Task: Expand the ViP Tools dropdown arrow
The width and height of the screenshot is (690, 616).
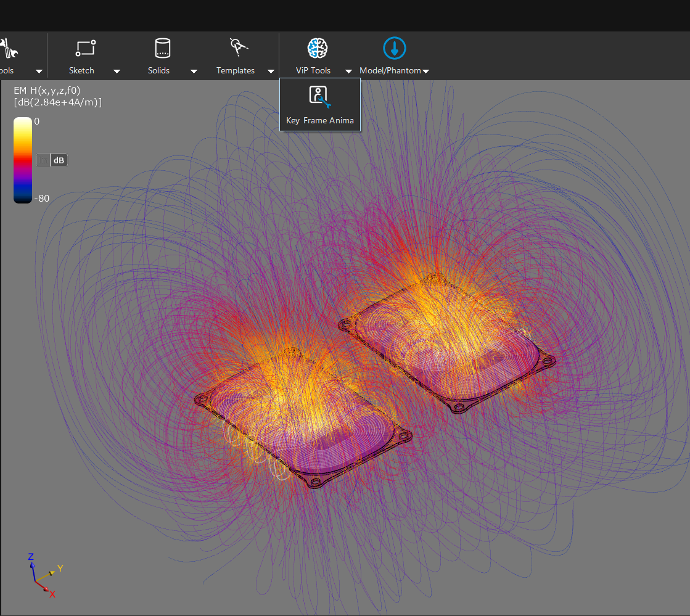Action: [348, 72]
